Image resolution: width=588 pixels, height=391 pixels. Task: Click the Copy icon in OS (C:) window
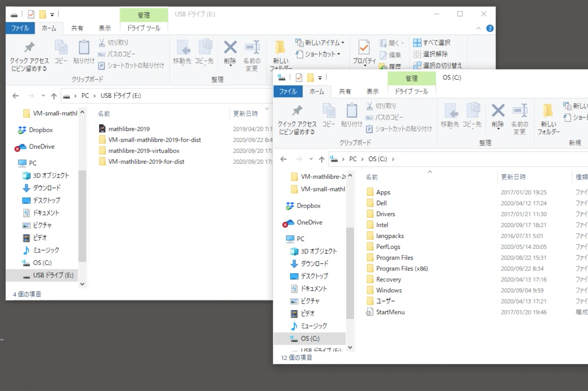[x=329, y=115]
